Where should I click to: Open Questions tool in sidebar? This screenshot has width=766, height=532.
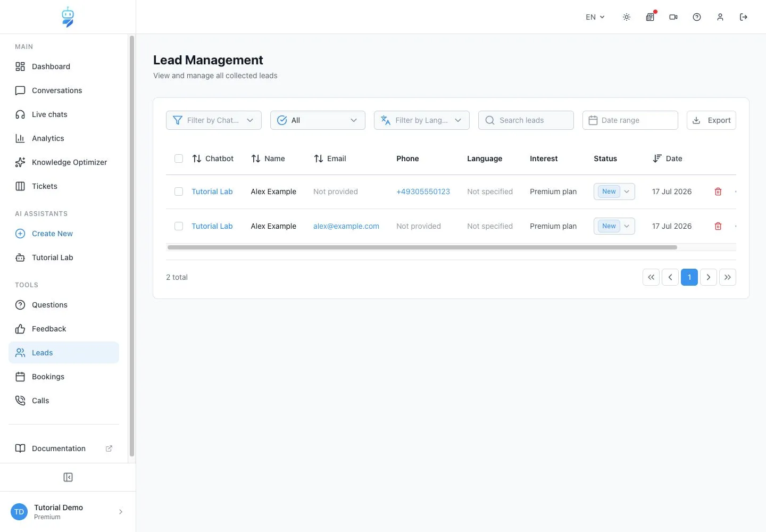coord(64,305)
